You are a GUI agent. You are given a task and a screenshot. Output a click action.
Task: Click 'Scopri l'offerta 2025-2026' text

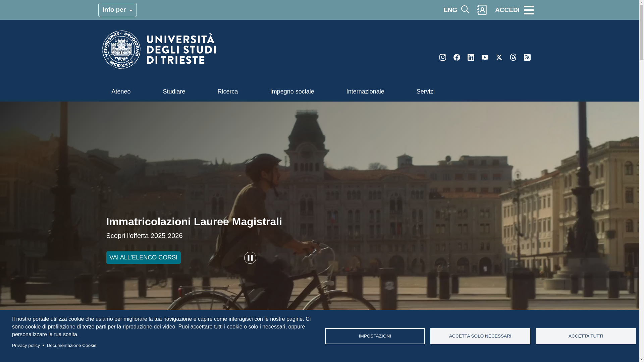tap(144, 236)
